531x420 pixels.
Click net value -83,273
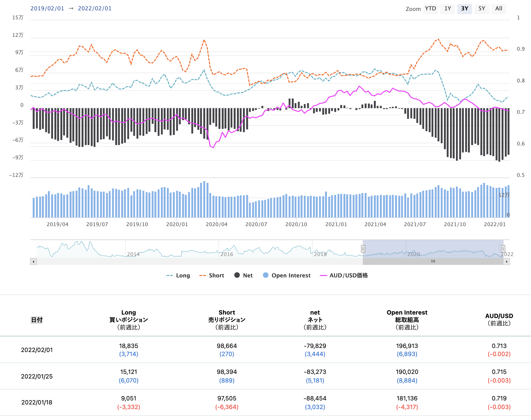click(315, 372)
